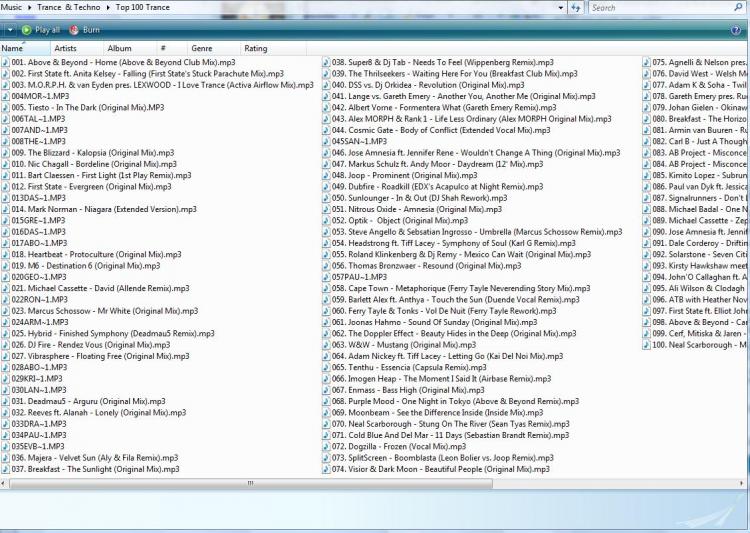This screenshot has height=533, width=750.
Task: Select the 006TAL~1.MP3 file
Action: pyautogui.click(x=33, y=119)
